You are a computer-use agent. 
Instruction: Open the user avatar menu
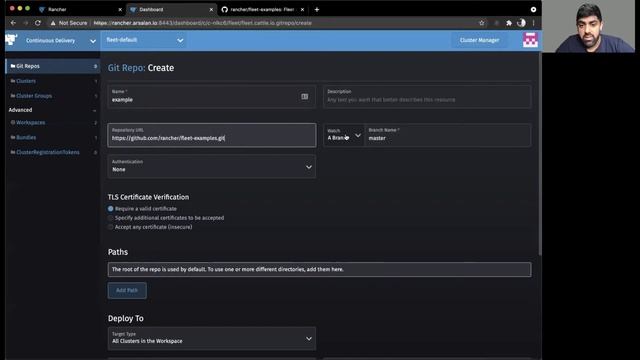pyautogui.click(x=530, y=40)
